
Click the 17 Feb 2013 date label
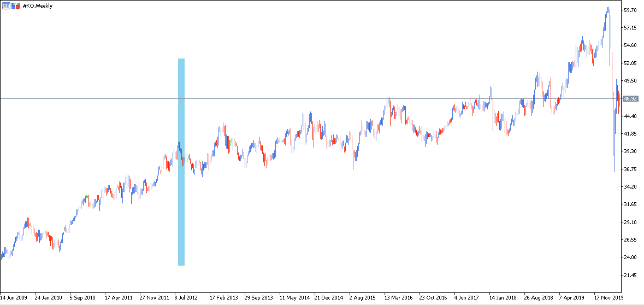(x=224, y=297)
